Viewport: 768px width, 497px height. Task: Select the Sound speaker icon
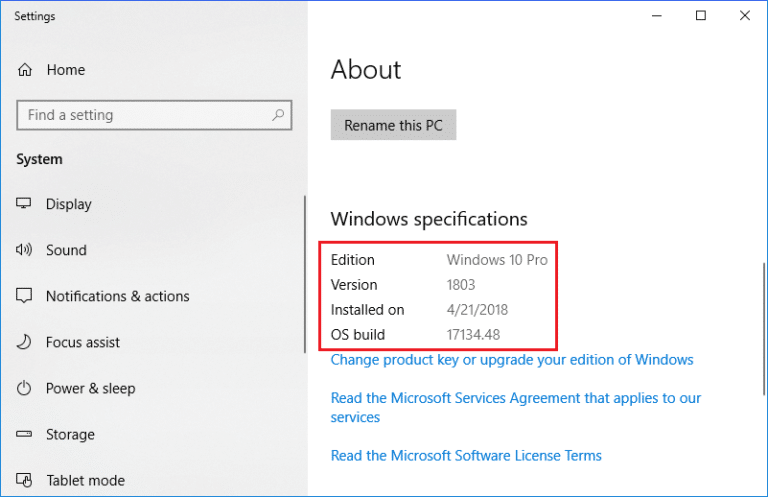pyautogui.click(x=25, y=250)
